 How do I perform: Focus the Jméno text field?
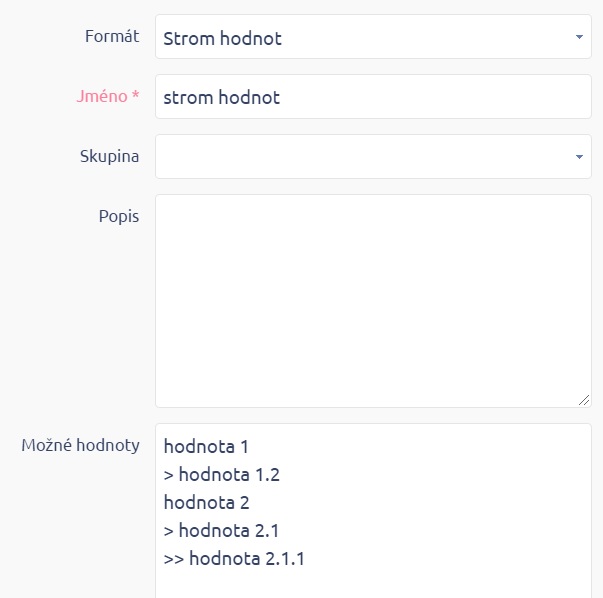point(372,97)
